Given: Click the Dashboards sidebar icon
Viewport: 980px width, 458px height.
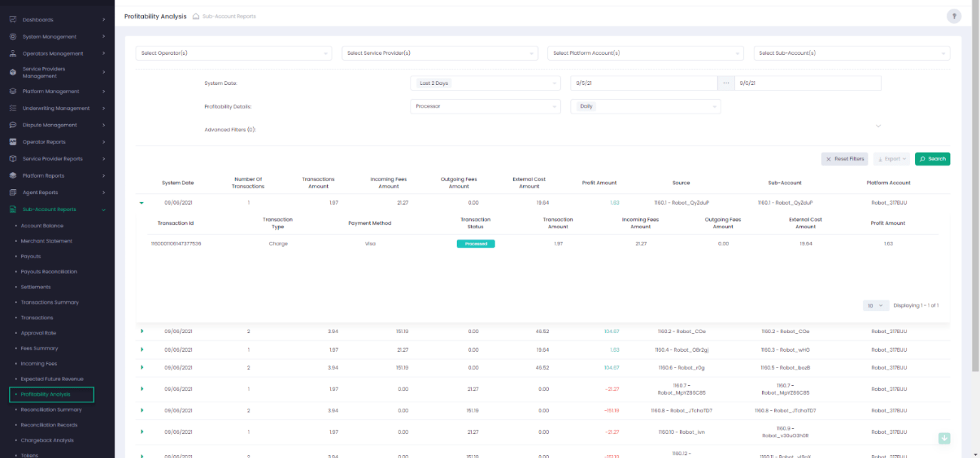Looking at the screenshot, I should [x=13, y=19].
